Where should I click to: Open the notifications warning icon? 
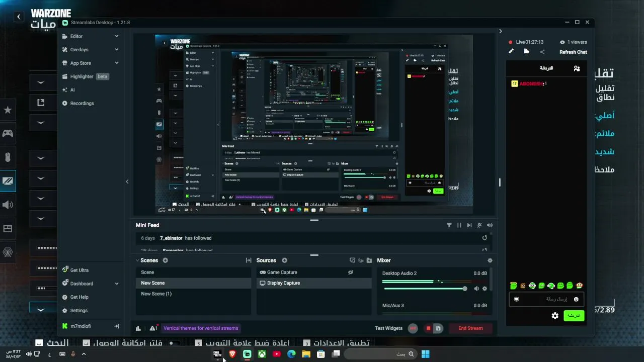pyautogui.click(x=153, y=328)
